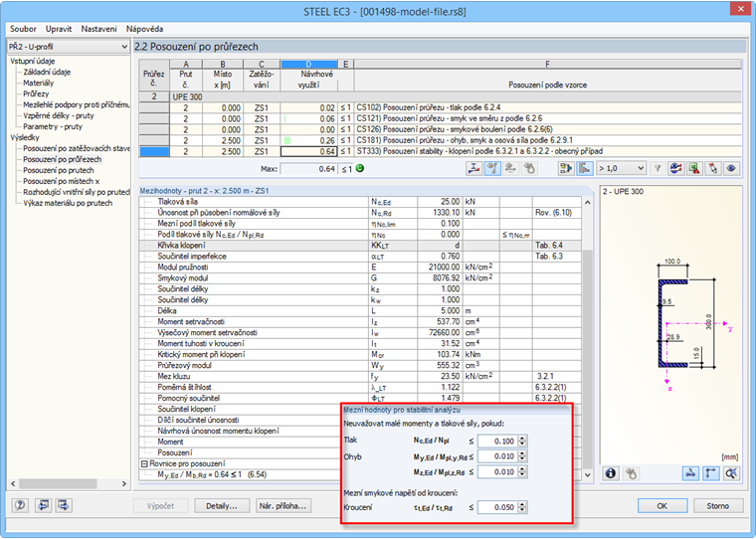Click the Nár. příloha... button

tap(283, 506)
